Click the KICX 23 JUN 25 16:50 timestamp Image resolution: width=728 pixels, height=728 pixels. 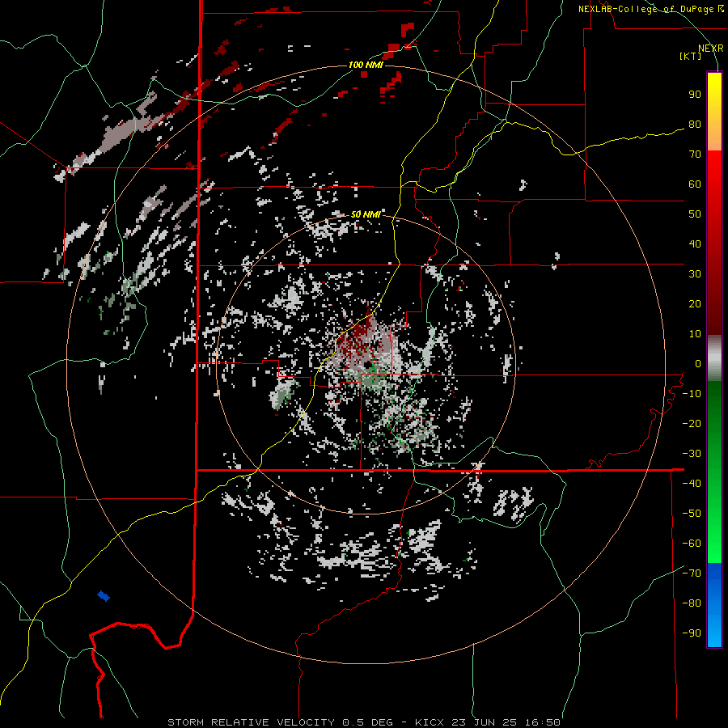point(488,722)
